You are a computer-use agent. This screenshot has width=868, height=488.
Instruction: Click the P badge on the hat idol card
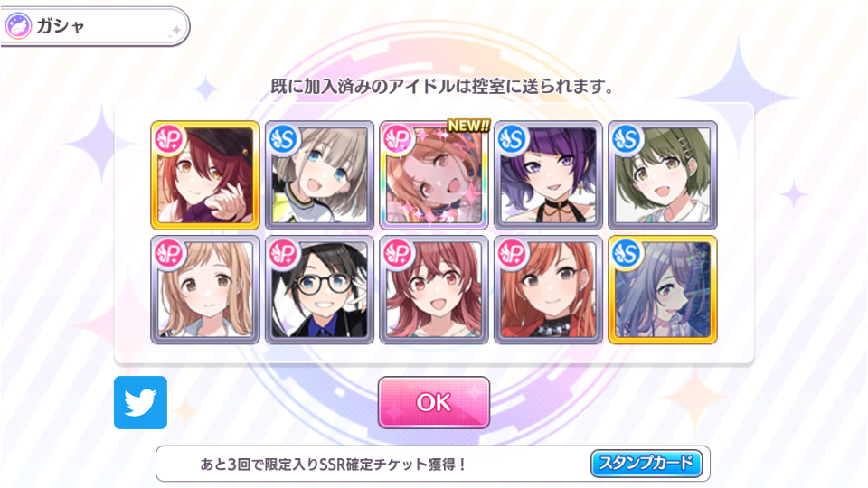coord(169,139)
